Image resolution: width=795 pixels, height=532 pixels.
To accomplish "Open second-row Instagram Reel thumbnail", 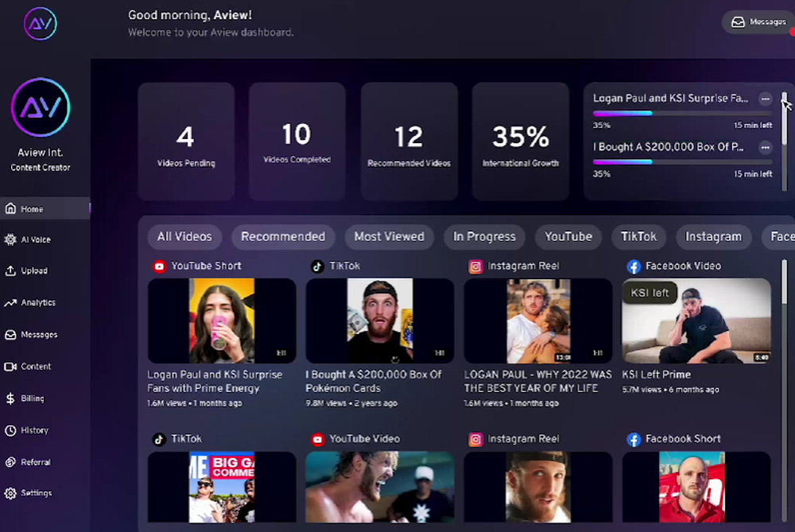I will 538,487.
